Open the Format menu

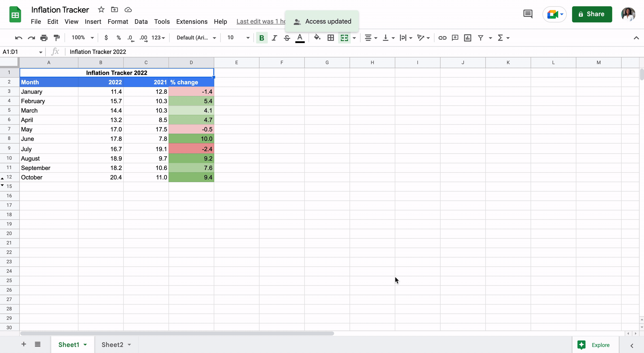point(118,22)
